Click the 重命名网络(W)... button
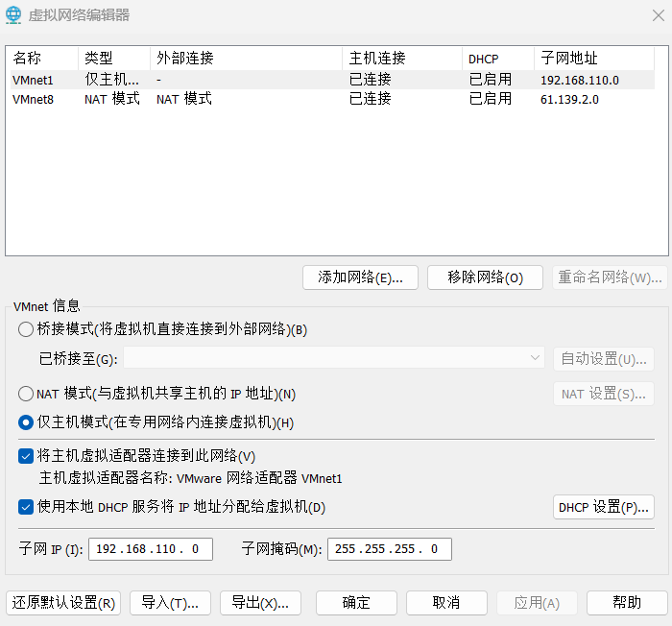Viewport: 672px width, 626px height. (x=610, y=277)
